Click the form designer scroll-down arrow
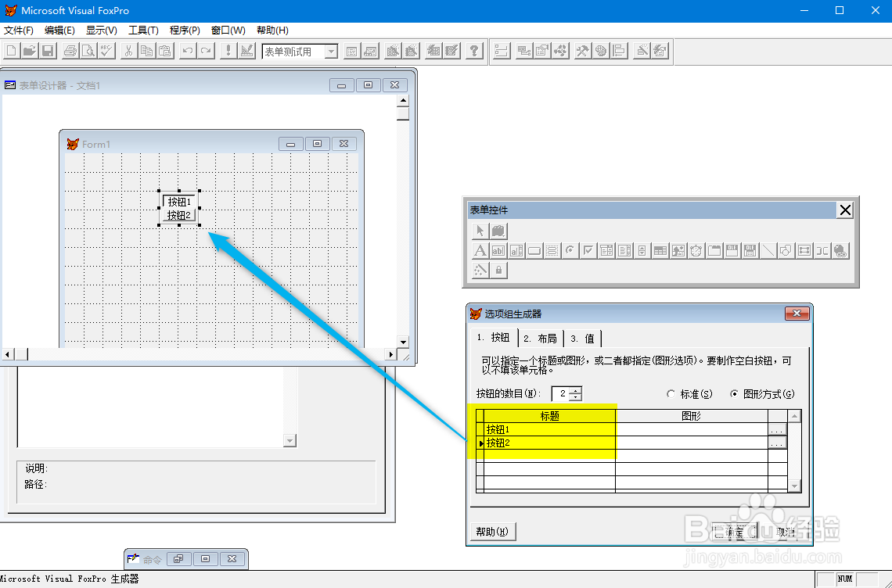The height and width of the screenshot is (588, 892). click(x=403, y=342)
